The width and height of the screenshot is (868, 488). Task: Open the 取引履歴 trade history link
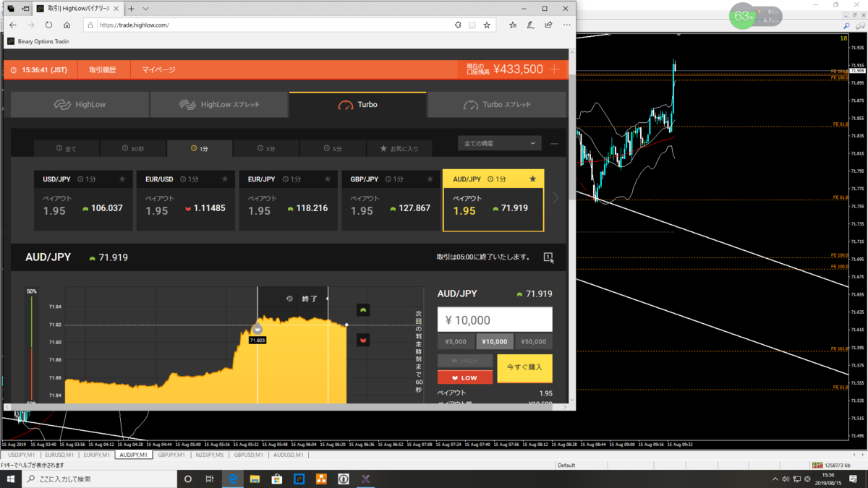point(104,70)
